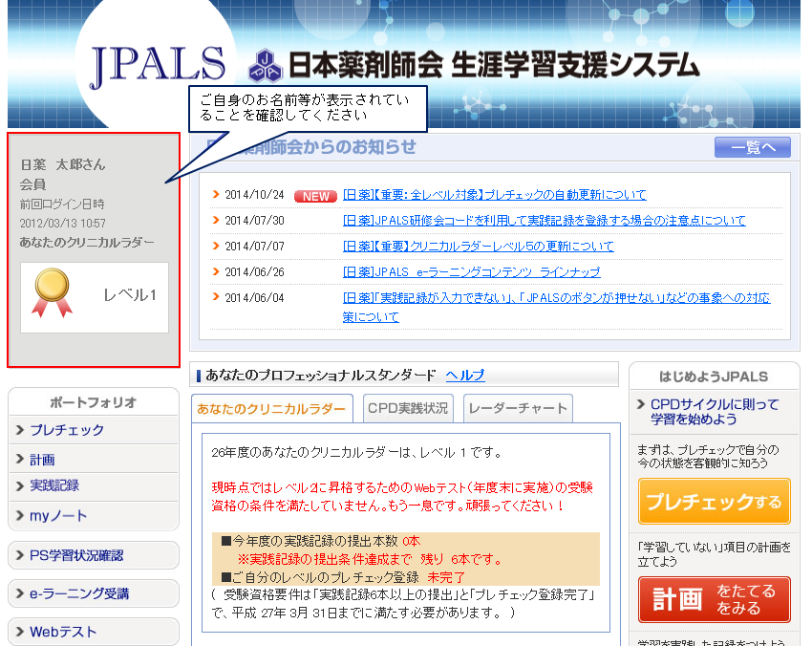The image size is (812, 646).
Task: Open myノート in the portfolio menu
Action: click(x=94, y=515)
